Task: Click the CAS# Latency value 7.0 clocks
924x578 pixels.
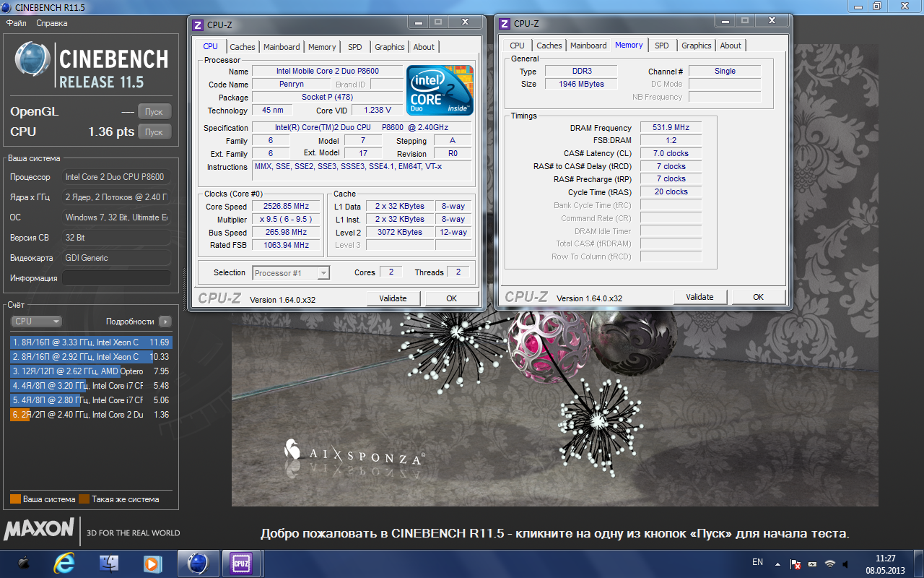Action: 671,154
